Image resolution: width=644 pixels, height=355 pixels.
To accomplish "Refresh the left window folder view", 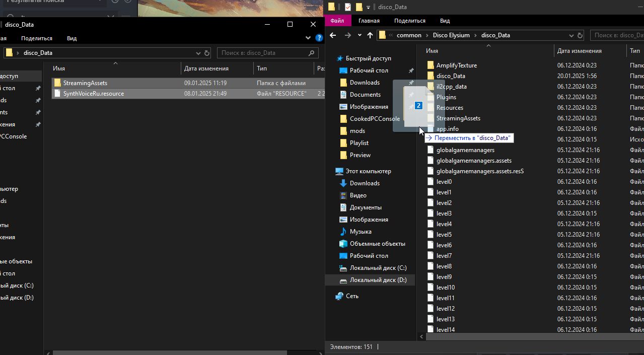I will 207,53.
